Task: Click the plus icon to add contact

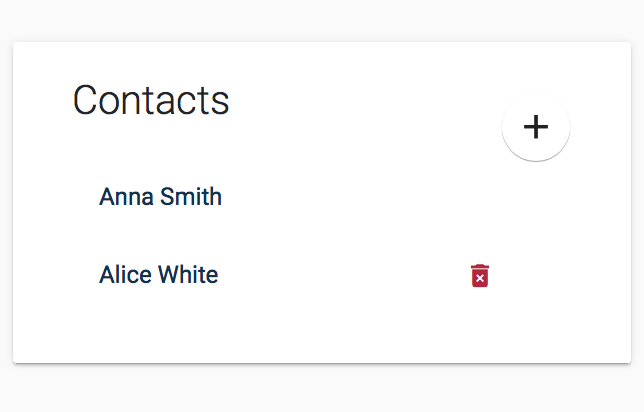Action: [536, 127]
